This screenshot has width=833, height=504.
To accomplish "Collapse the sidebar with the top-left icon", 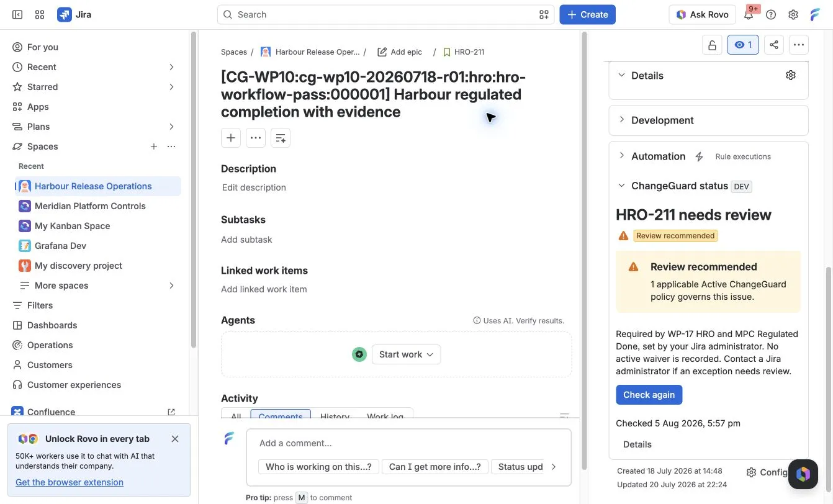I will [17, 14].
